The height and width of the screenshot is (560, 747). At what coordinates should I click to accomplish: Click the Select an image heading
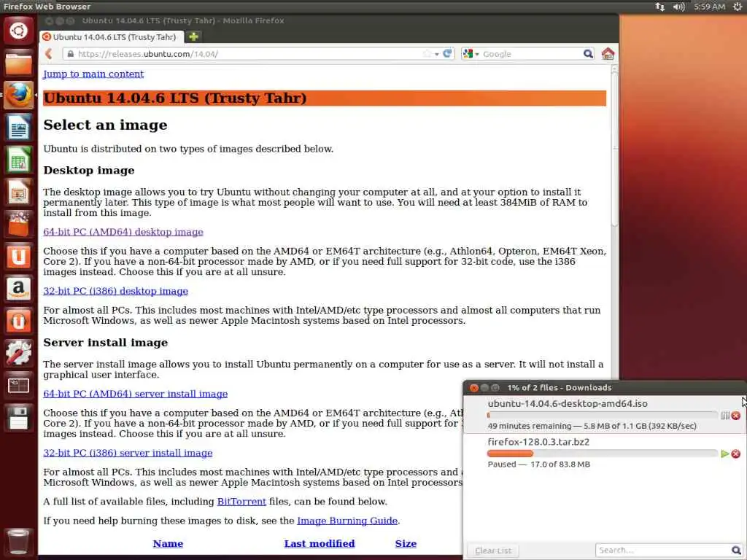[105, 125]
